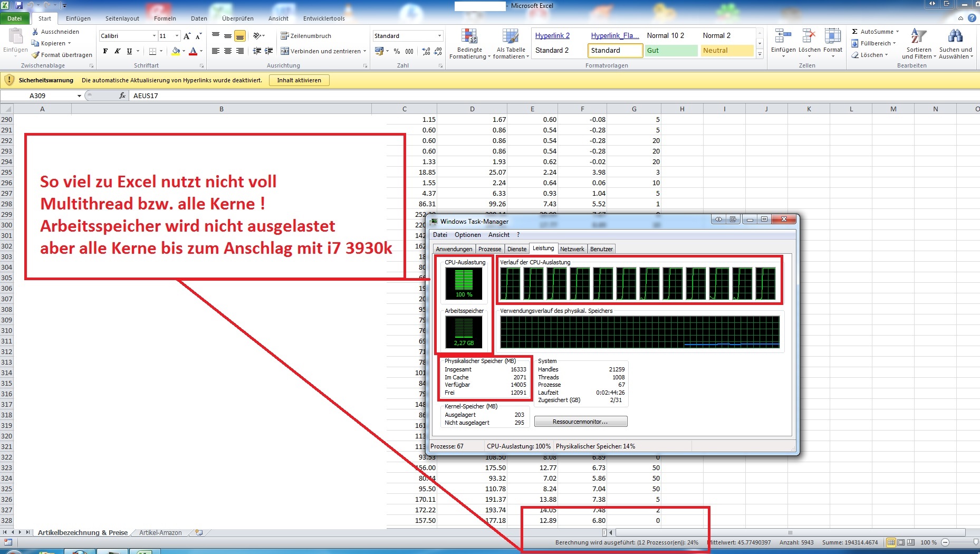The width and height of the screenshot is (980, 554).
Task: Toggle bold formatting
Action: point(105,51)
